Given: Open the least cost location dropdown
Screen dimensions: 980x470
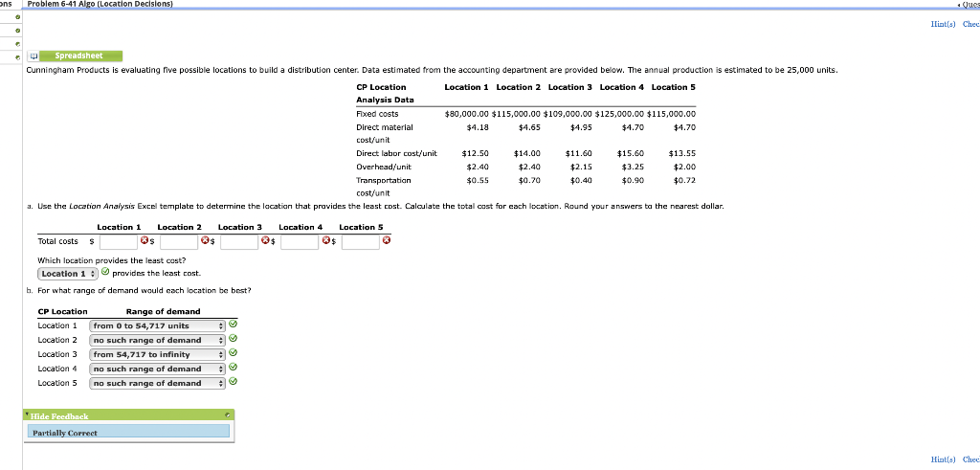Looking at the screenshot, I should 68,274.
